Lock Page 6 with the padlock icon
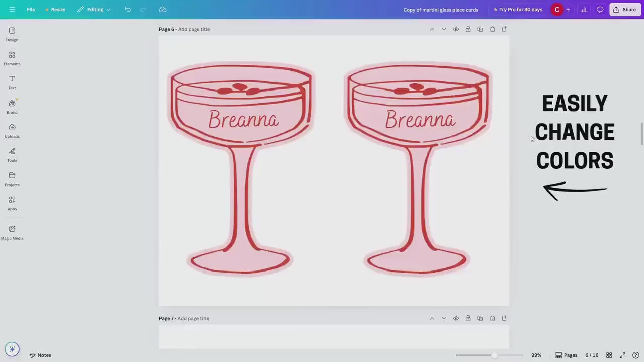 (x=468, y=29)
